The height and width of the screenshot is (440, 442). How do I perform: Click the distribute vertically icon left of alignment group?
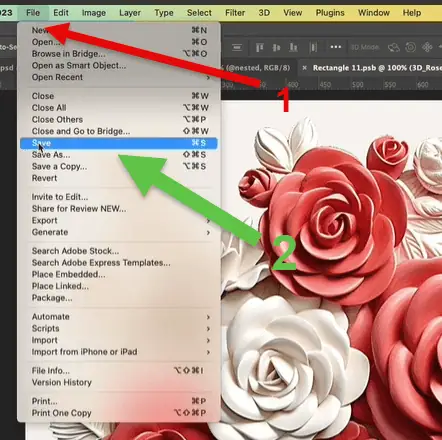coord(237,47)
